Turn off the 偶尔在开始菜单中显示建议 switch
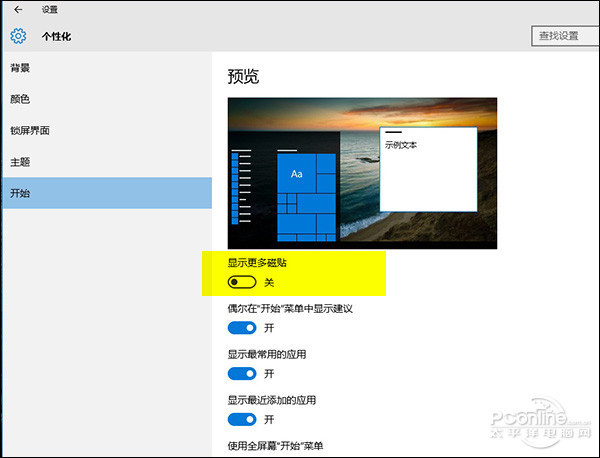 (242, 328)
